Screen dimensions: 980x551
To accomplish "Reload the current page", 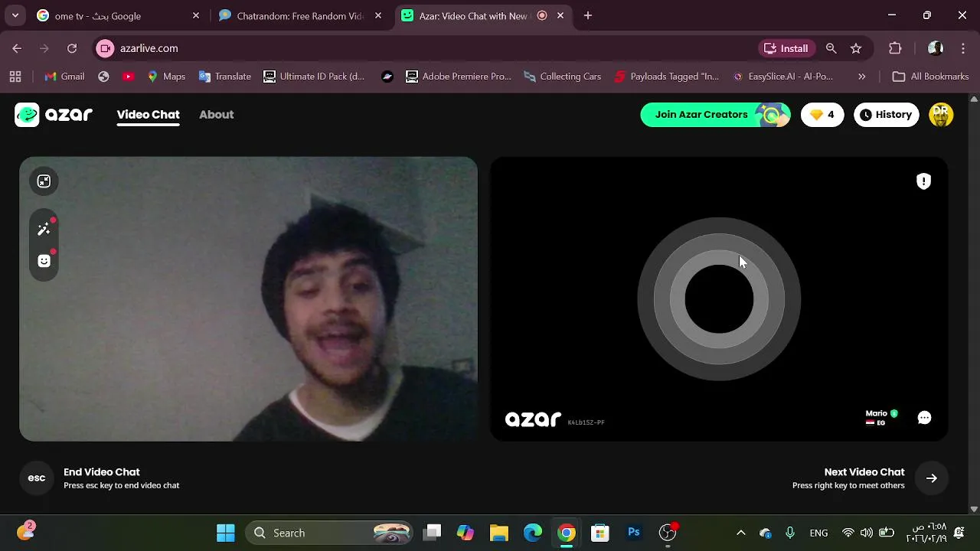I will click(x=72, y=48).
